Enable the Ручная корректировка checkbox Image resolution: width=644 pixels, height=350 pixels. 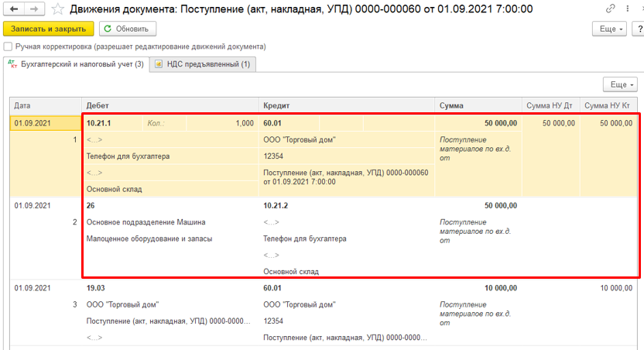point(9,47)
